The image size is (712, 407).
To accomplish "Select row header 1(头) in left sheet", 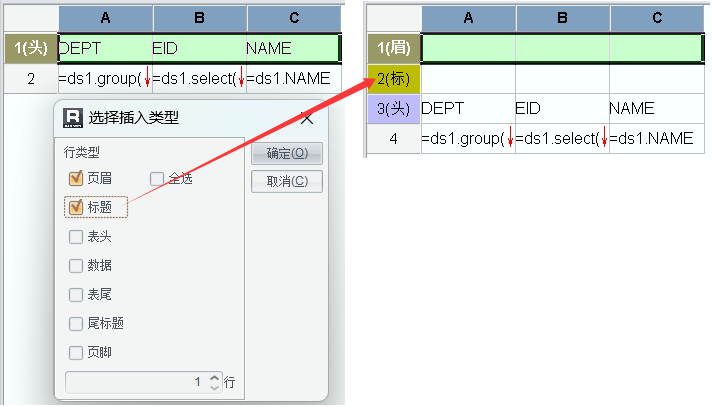I will pyautogui.click(x=30, y=48).
